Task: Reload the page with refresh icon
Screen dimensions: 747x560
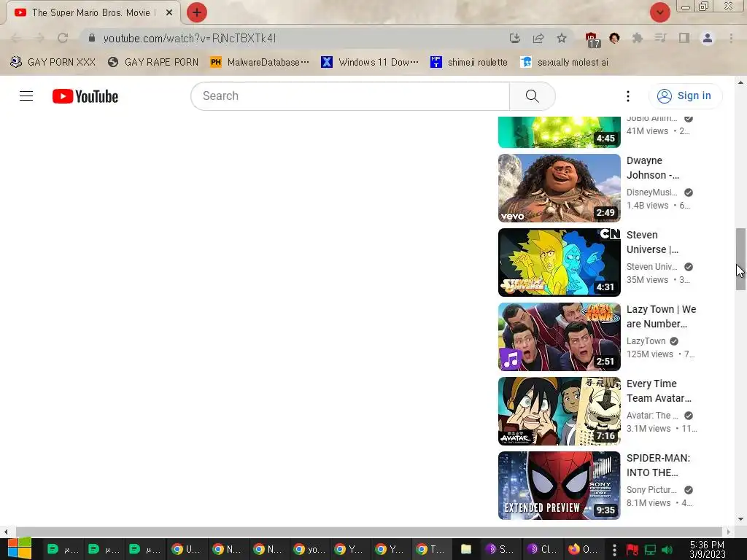Action: [63, 38]
